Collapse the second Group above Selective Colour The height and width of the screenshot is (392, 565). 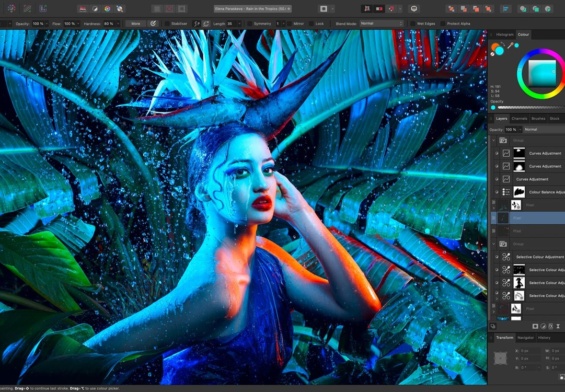tap(494, 244)
